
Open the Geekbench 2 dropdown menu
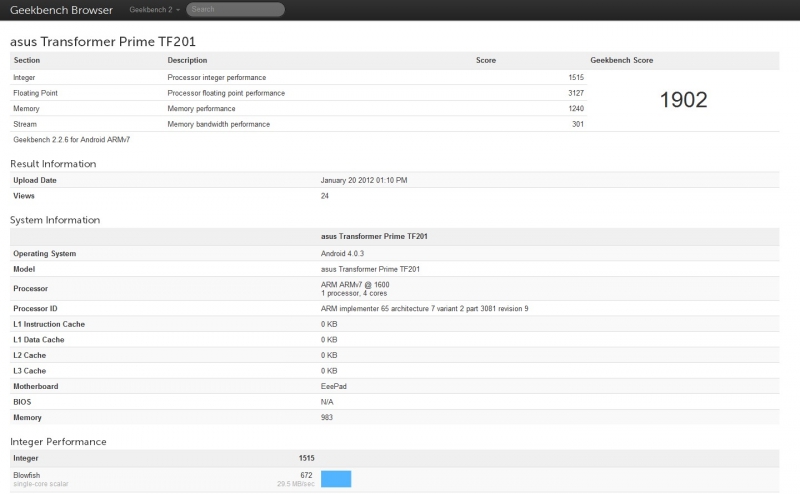point(150,10)
